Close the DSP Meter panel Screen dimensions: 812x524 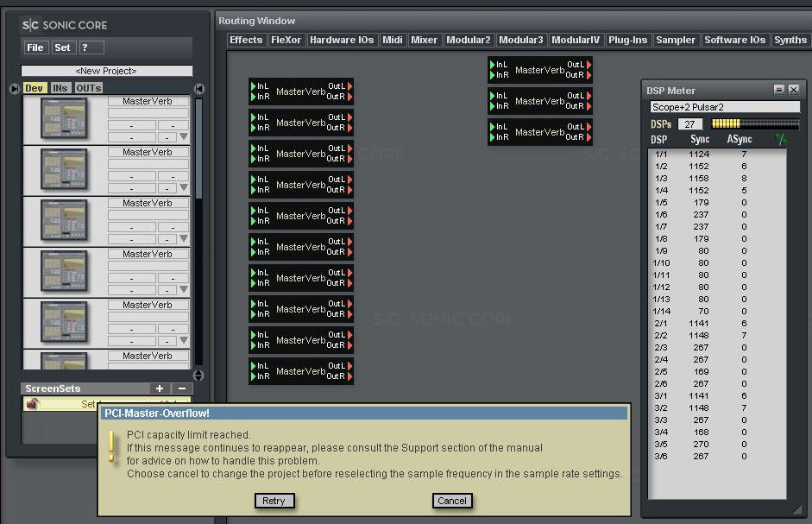point(793,90)
